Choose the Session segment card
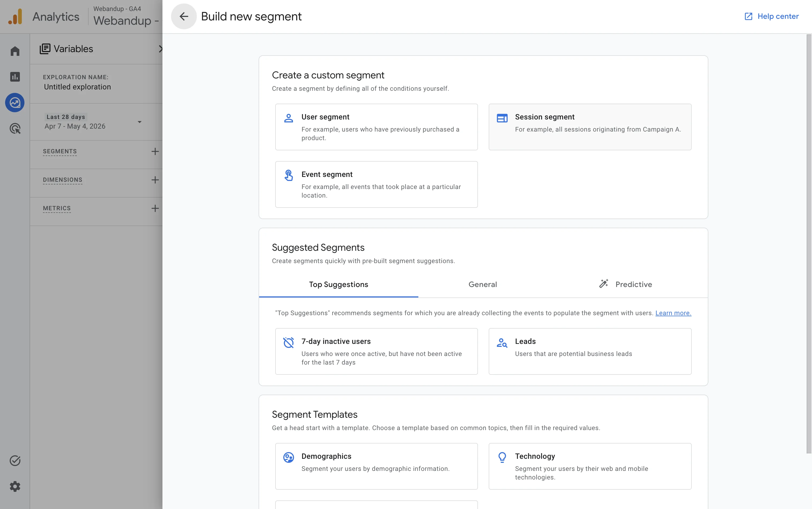This screenshot has width=812, height=509. [590, 127]
